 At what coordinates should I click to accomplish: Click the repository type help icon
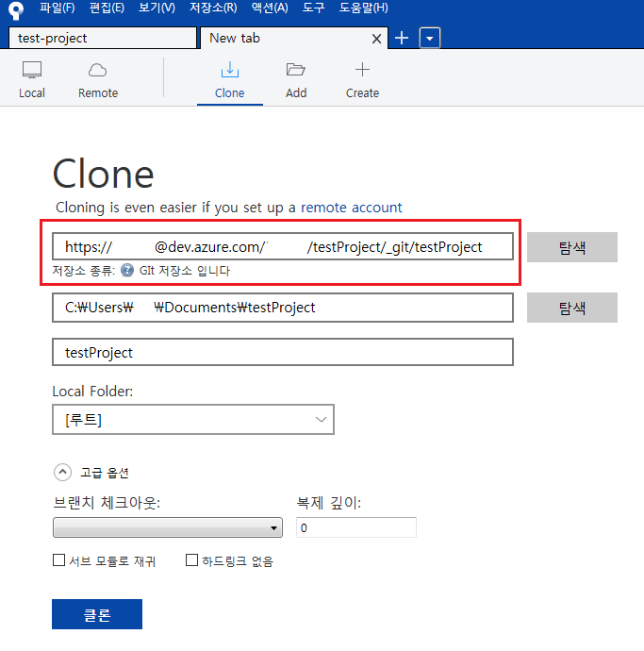pos(127,270)
